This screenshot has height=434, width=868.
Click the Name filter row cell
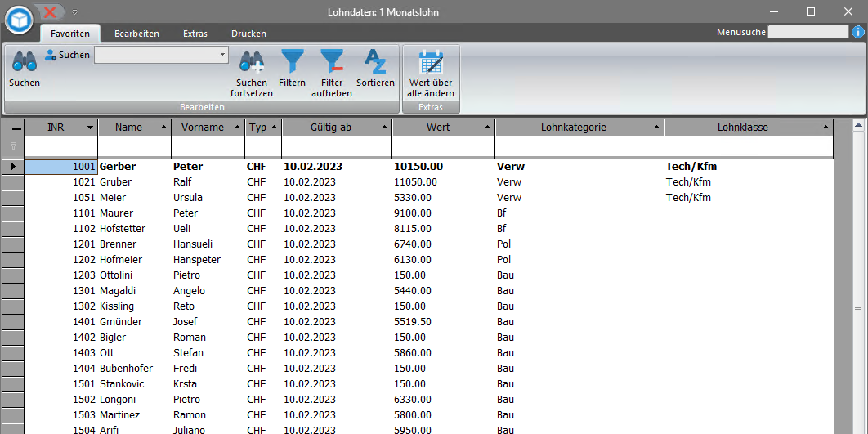point(134,145)
